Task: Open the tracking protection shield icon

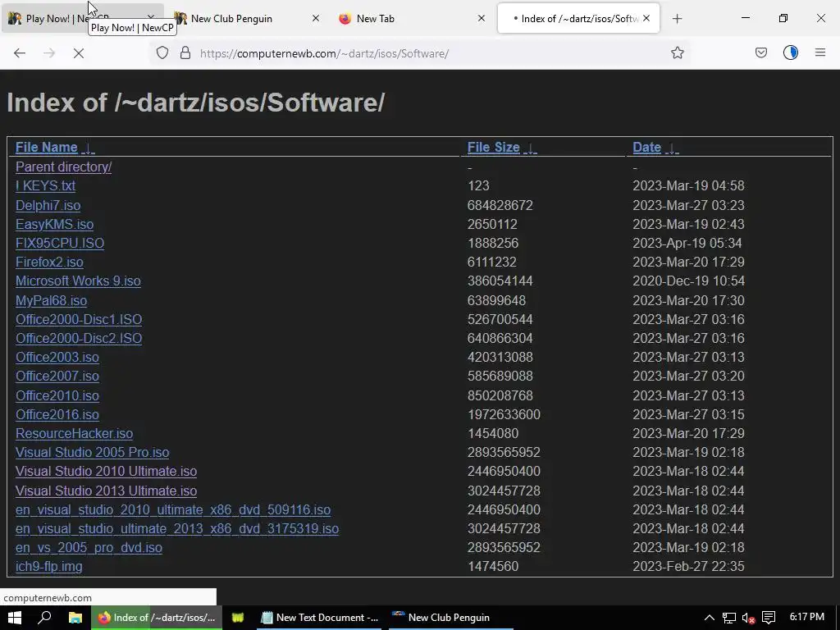Action: click(x=162, y=52)
